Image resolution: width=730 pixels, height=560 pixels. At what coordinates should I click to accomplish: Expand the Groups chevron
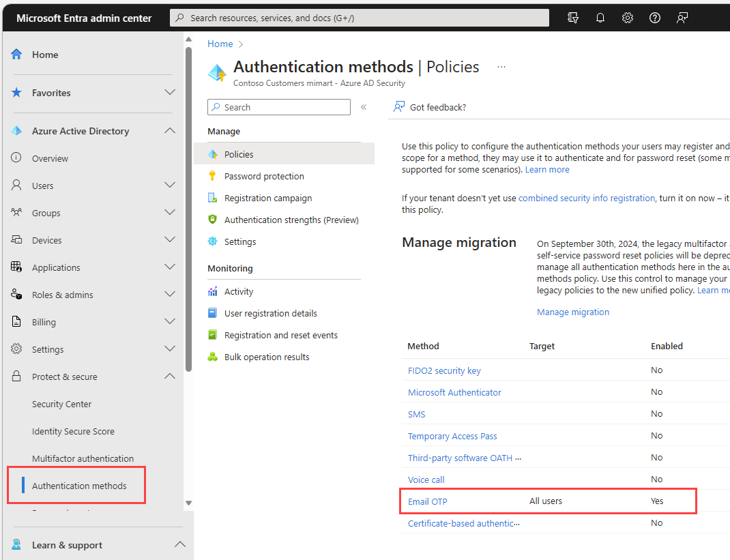170,212
